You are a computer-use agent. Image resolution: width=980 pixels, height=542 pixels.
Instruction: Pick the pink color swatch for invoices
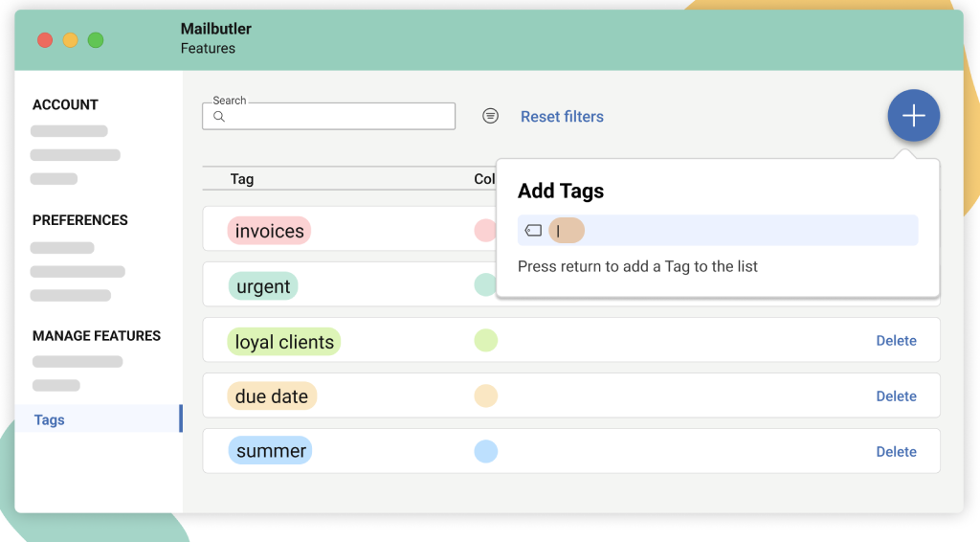tap(484, 230)
